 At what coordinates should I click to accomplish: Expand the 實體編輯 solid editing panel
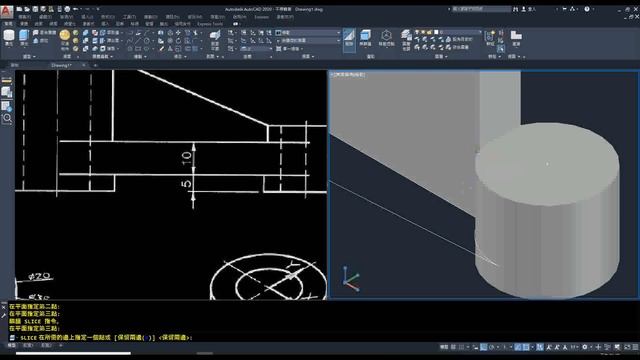[102, 56]
